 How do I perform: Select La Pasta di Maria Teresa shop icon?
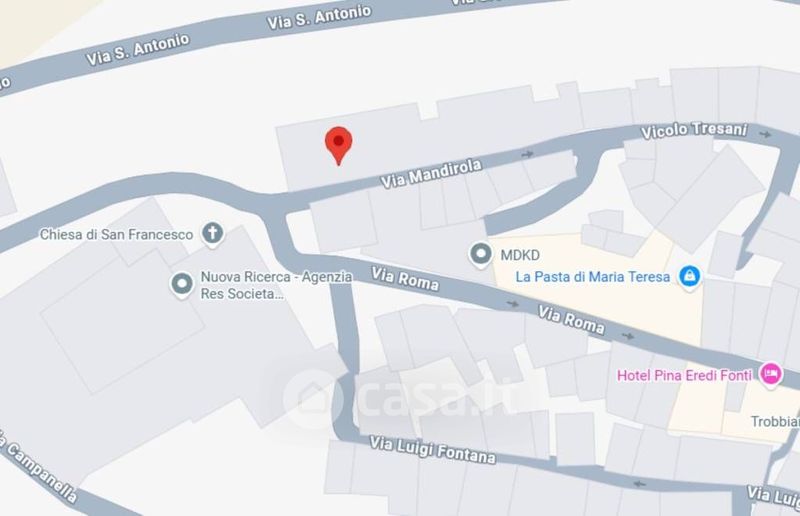pyautogui.click(x=689, y=277)
